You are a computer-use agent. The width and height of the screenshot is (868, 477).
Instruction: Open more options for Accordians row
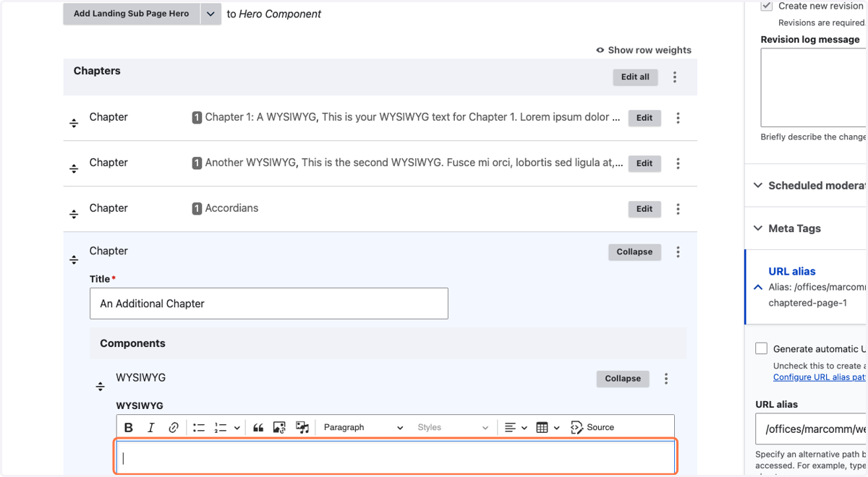678,209
